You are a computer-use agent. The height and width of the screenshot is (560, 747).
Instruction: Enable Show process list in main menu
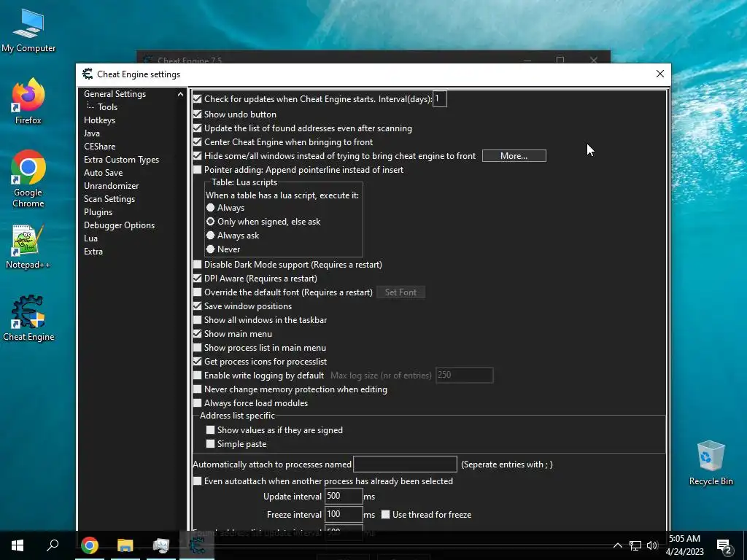point(197,347)
